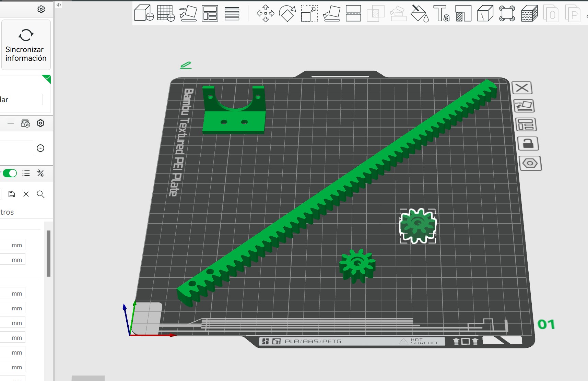Image resolution: width=588 pixels, height=381 pixels.
Task: Open the Color painting bucket tool
Action: [x=420, y=13]
